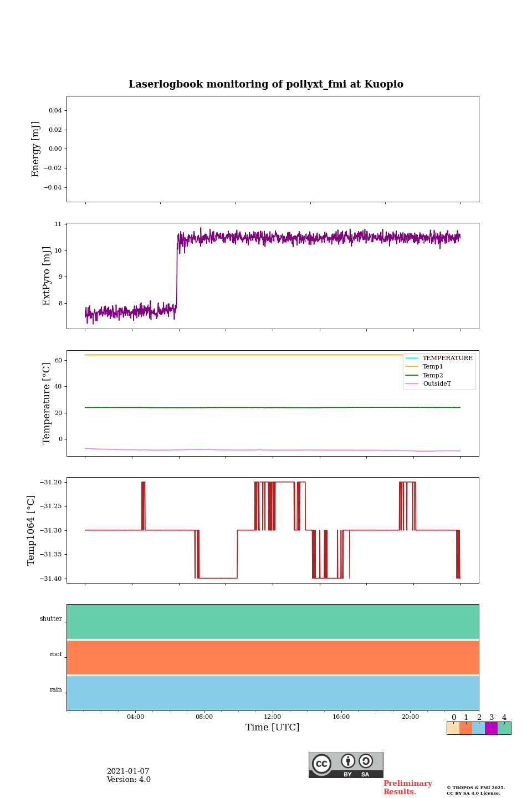Click the Laserlogbook monitoring plot title
532x798 pixels.
[x=266, y=84]
